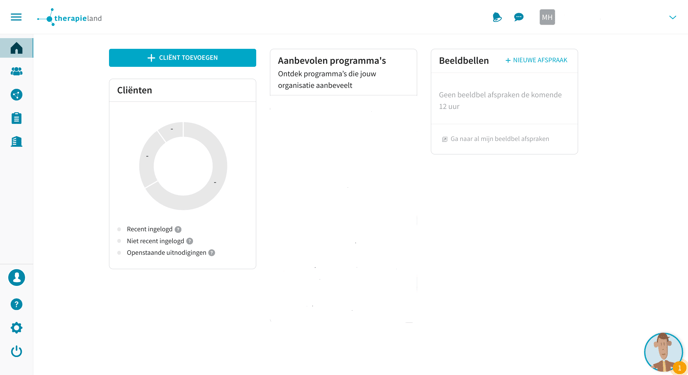Image resolution: width=688 pixels, height=375 pixels.
Task: Open the notifications bell
Action: coord(497,17)
